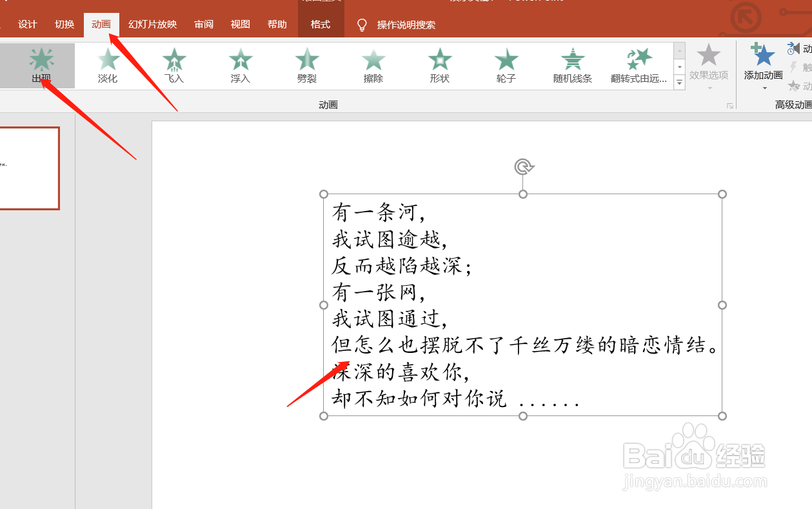812x509 pixels.
Task: Open the animation pane speaker-clock icon
Action: (x=793, y=49)
